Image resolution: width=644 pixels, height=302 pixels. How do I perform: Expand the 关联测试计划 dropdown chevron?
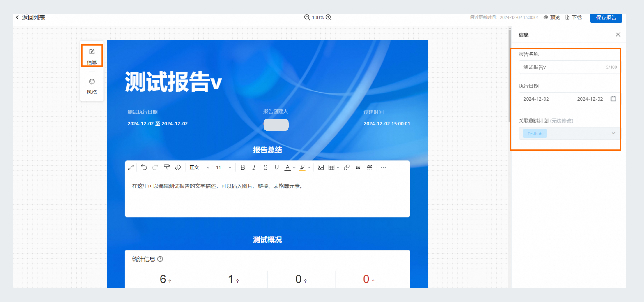(613, 133)
